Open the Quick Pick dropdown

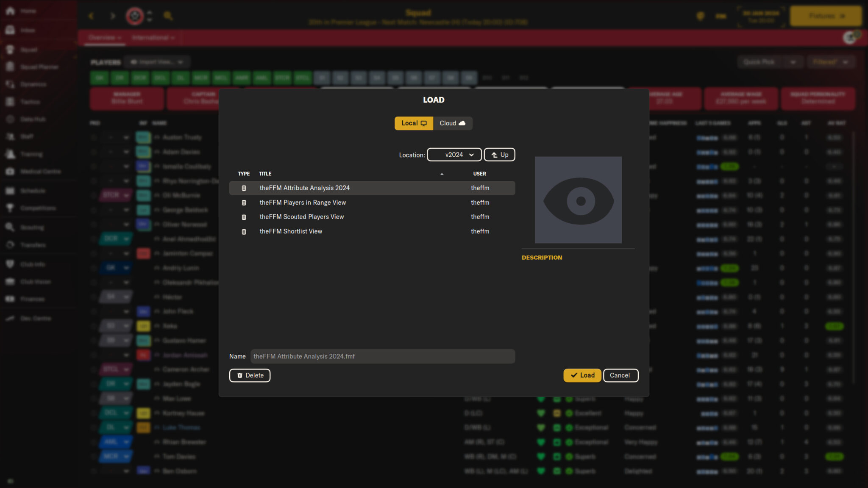tap(770, 62)
